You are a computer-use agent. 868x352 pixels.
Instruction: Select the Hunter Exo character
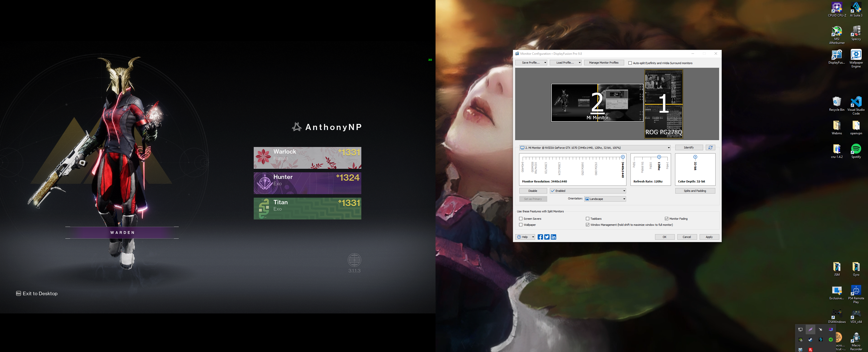pos(307,183)
